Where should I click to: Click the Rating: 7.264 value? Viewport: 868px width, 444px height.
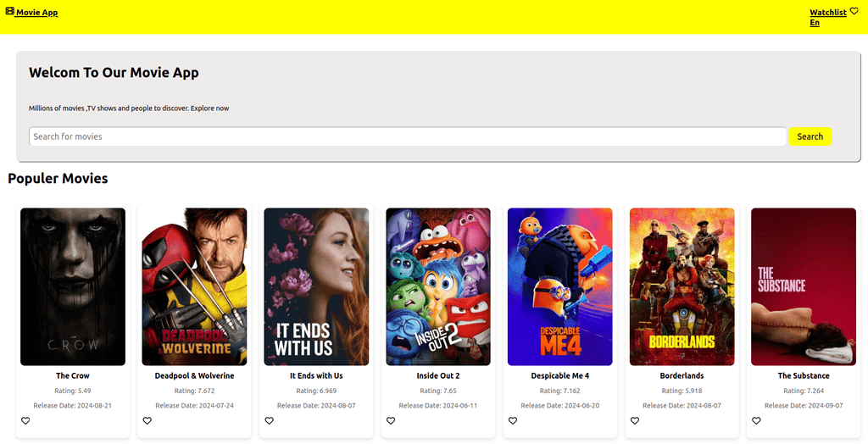(804, 391)
